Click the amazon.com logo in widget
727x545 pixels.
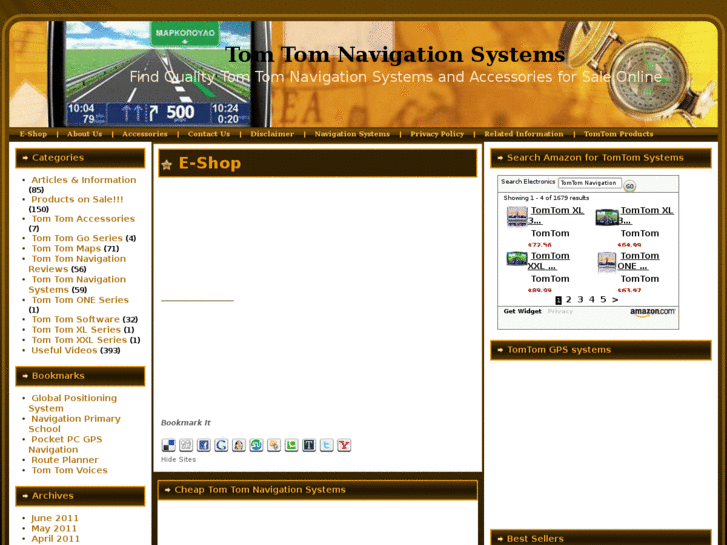[x=652, y=312]
